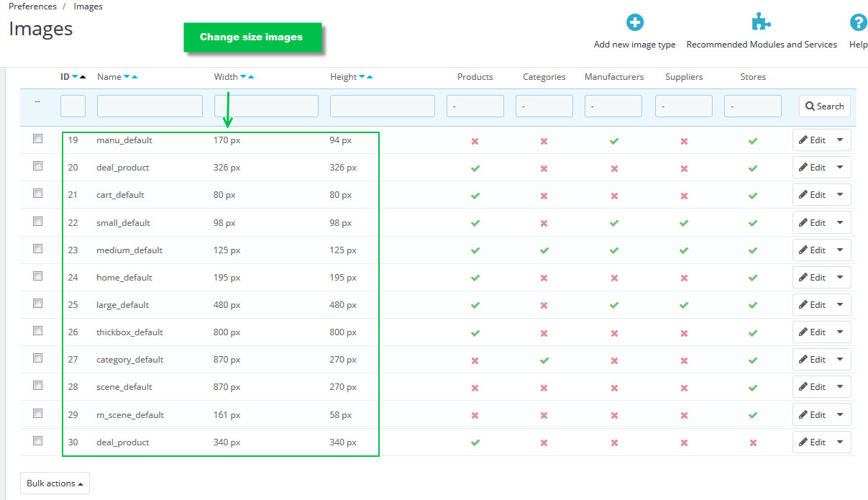
Task: Click the ID filter input field
Action: coord(73,106)
